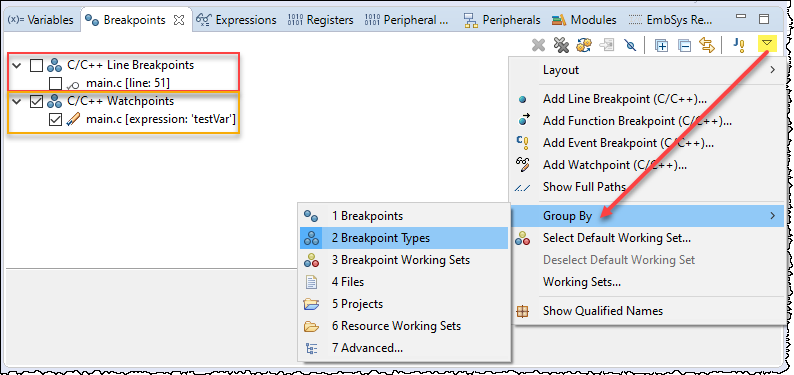This screenshot has height=375, width=794.
Task: Click Show Breakpoints for Selected Target gear icon
Action: (584, 46)
